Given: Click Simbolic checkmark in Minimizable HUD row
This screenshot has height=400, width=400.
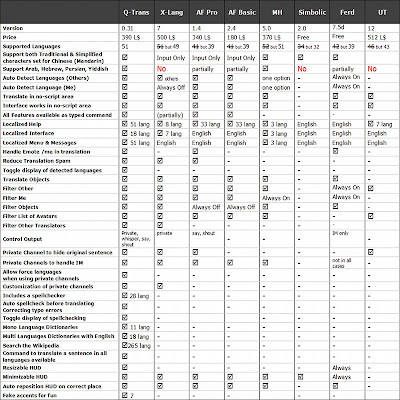Looking at the screenshot, I should tap(300, 377).
